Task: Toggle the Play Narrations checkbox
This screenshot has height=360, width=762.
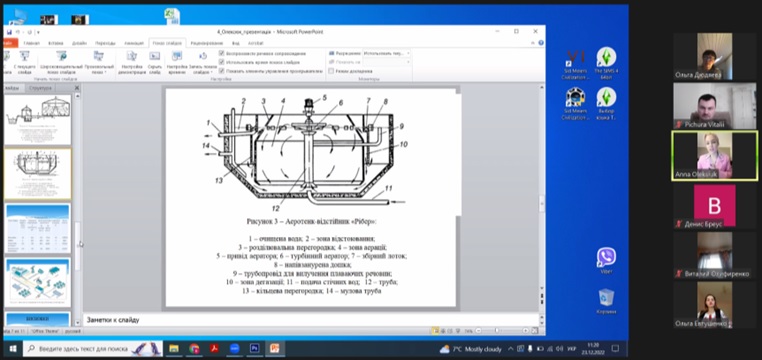Action: [222, 53]
